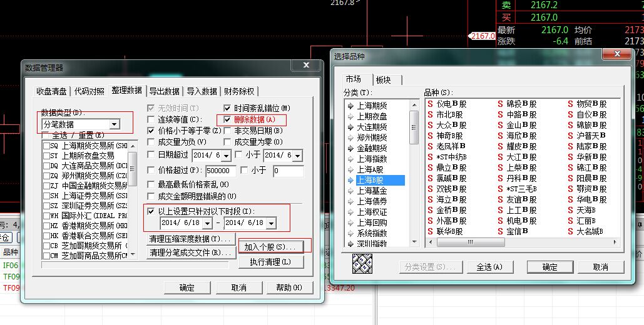Click the S icon beside 中路B股
This screenshot has height=325, width=644.
(x=500, y=115)
